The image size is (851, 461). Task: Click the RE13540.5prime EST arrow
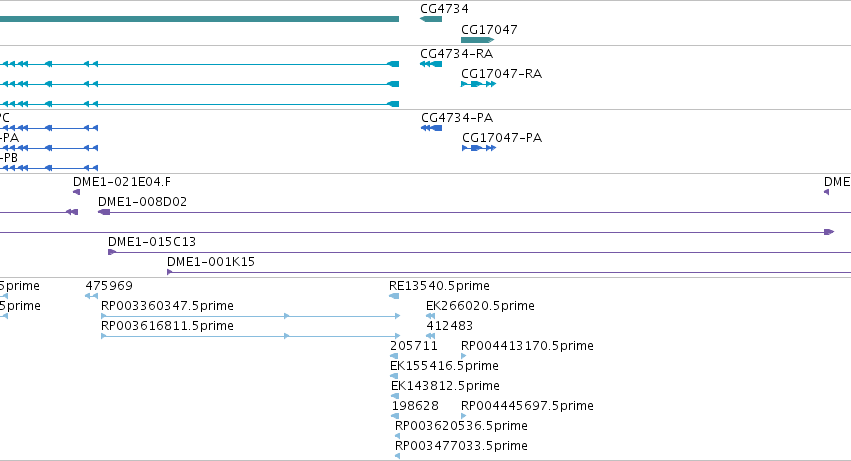coord(394,296)
